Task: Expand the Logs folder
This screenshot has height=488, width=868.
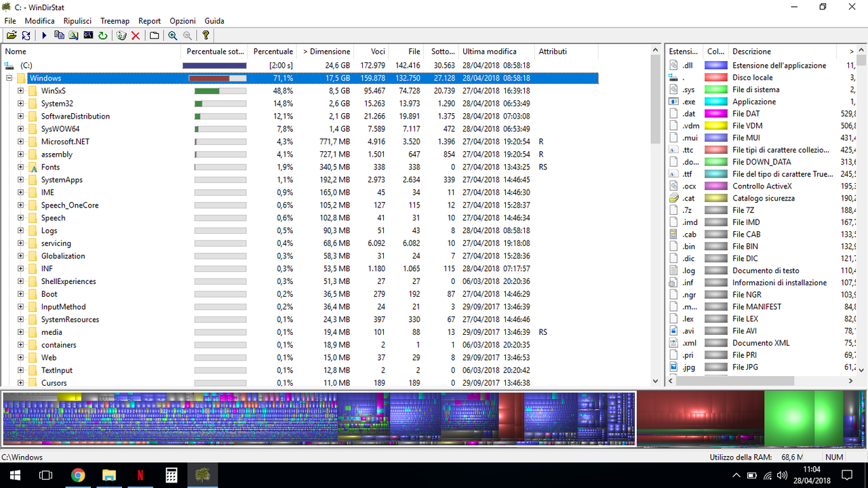Action: pyautogui.click(x=21, y=230)
